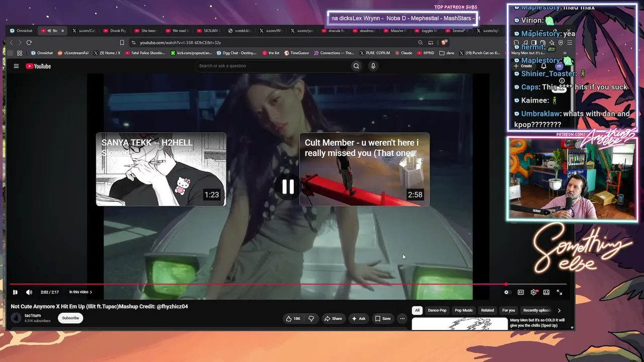Click the browser address bar URL
This screenshot has height=362, width=644.
point(180,43)
